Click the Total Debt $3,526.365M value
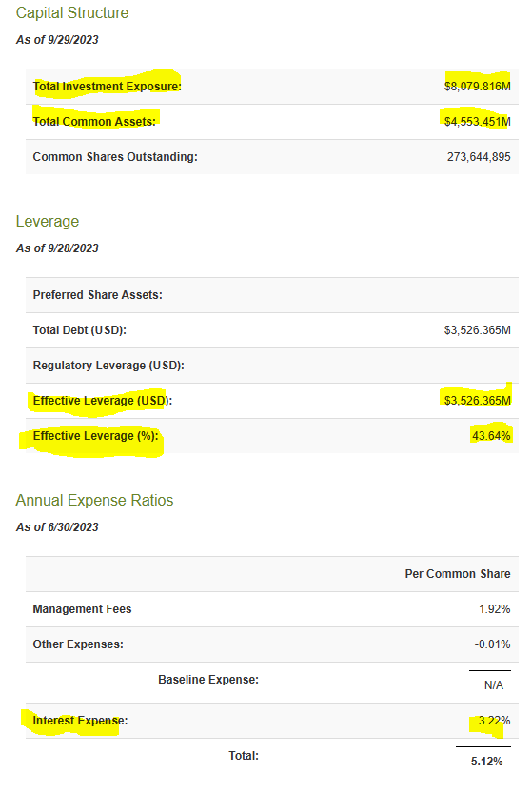The height and width of the screenshot is (793, 532). click(478, 330)
